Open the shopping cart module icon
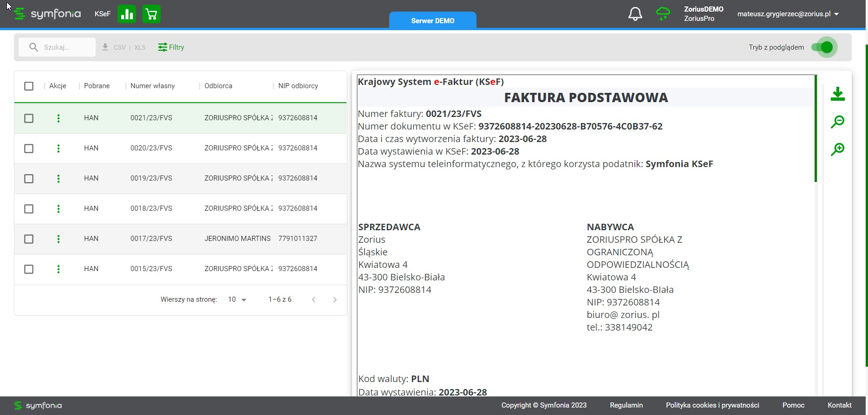This screenshot has height=415, width=868. tap(151, 14)
